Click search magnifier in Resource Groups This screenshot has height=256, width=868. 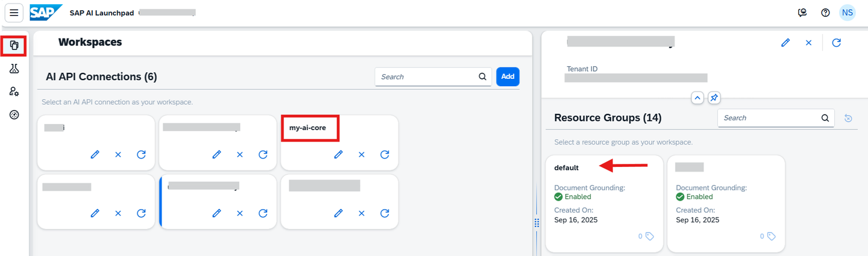(825, 118)
